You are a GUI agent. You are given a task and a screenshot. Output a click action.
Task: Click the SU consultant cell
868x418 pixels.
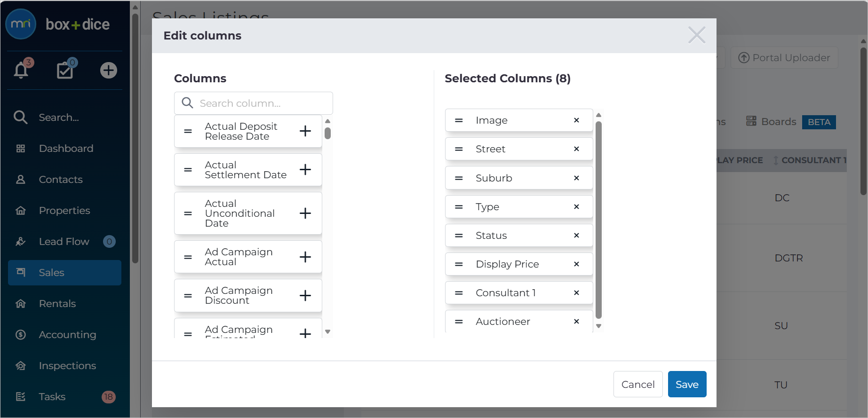pos(781,326)
